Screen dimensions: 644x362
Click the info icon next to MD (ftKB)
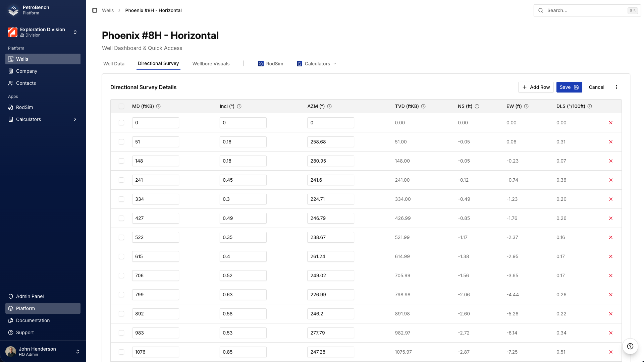[159, 106]
